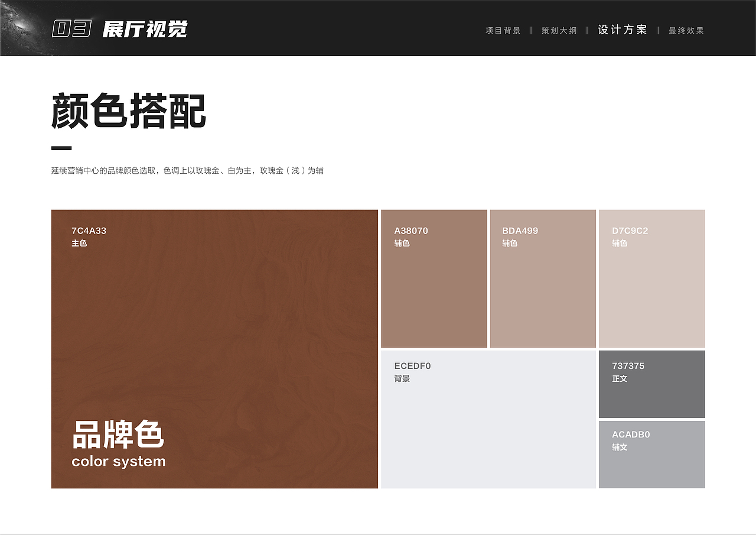Click the description text about 玫瑰金 colors
This screenshot has height=535, width=756.
click(188, 171)
